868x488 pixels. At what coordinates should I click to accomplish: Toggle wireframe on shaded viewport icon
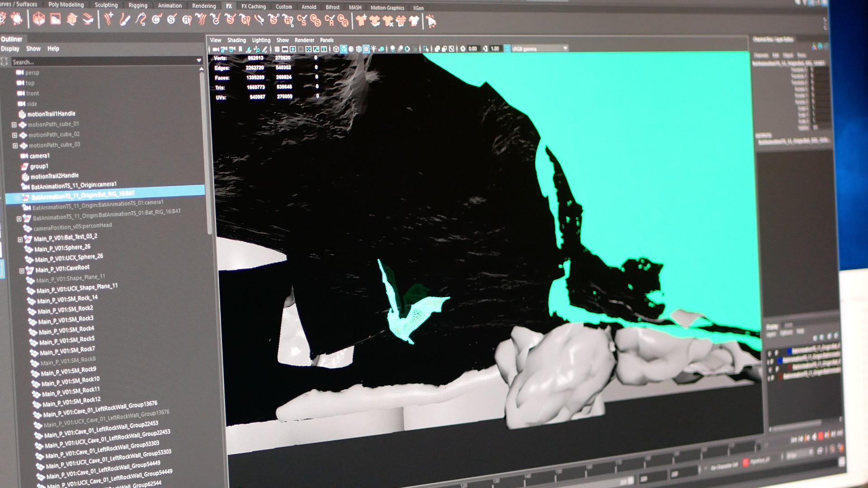(359, 49)
